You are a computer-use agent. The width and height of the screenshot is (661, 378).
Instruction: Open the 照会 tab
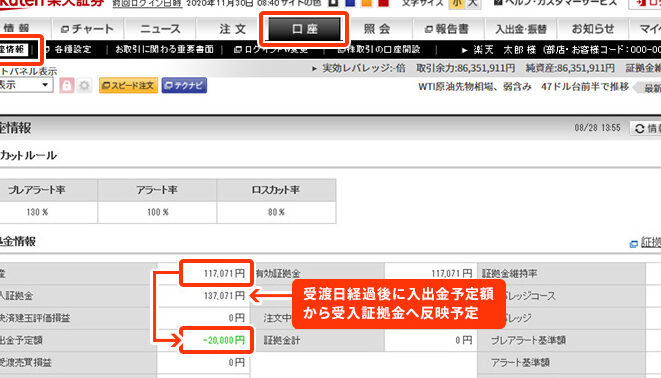coord(376,29)
